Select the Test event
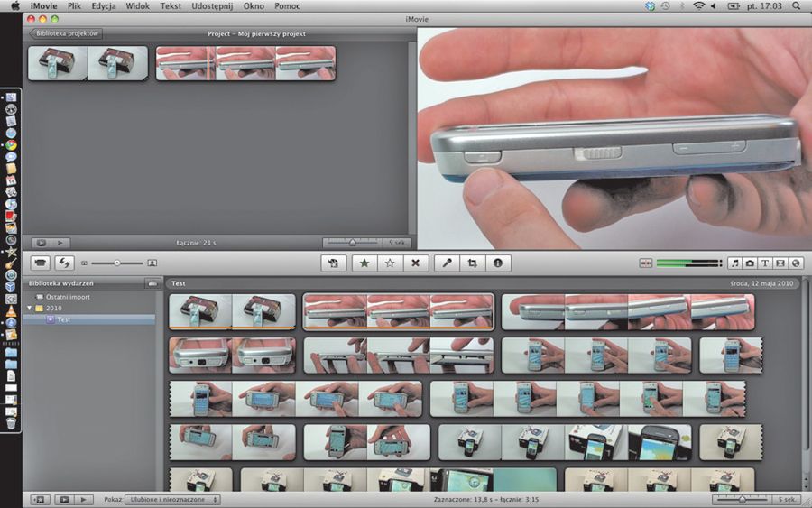The height and width of the screenshot is (508, 812). coord(64,319)
